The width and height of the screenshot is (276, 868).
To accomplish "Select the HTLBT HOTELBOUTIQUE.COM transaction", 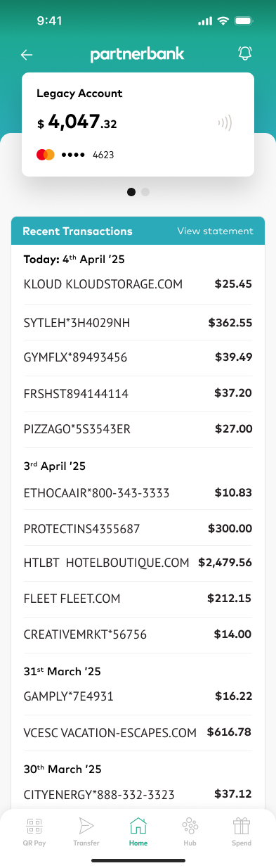I will (x=138, y=563).
